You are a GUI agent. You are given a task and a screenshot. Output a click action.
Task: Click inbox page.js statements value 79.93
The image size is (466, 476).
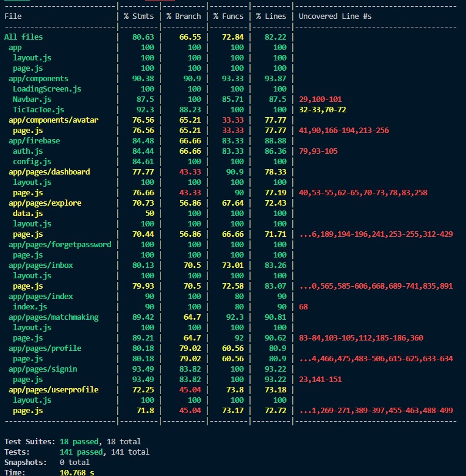coord(143,286)
